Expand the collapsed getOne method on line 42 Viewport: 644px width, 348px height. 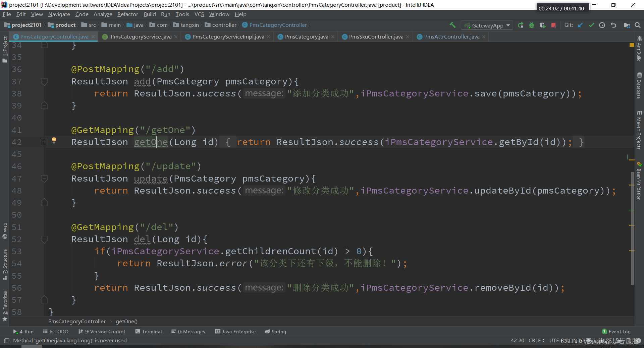pos(44,142)
